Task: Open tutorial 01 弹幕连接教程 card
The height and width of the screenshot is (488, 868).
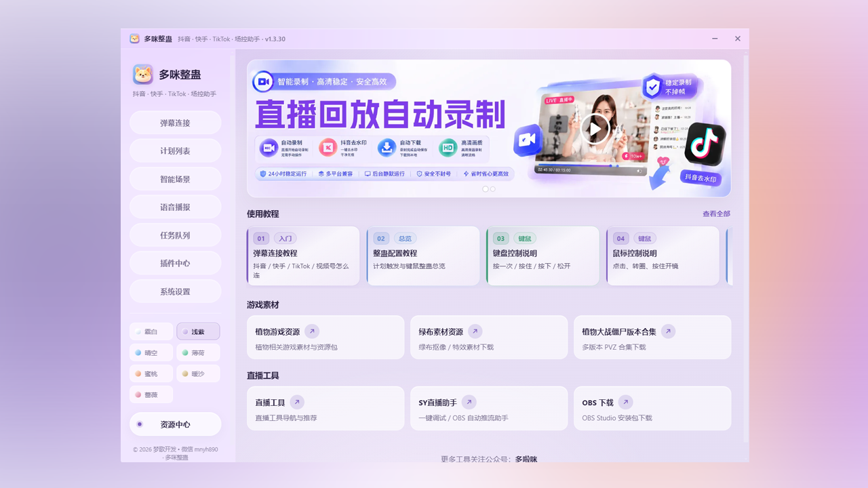Action: click(303, 256)
